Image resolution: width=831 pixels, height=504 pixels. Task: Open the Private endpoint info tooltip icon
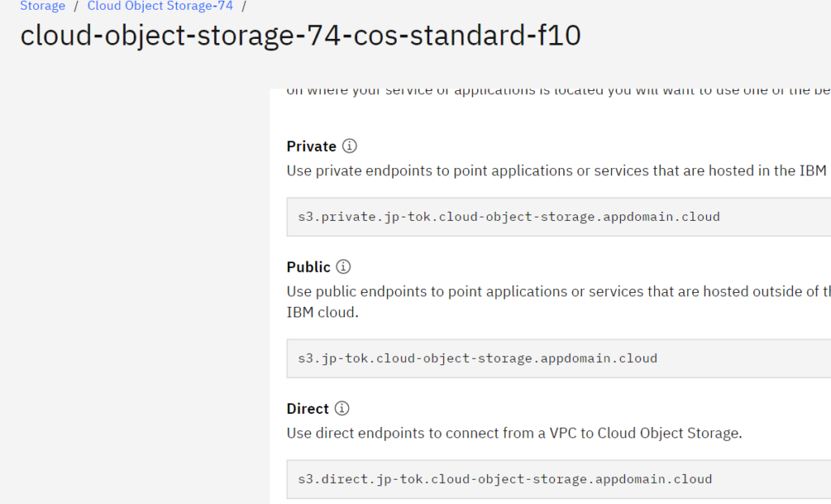[x=349, y=146]
